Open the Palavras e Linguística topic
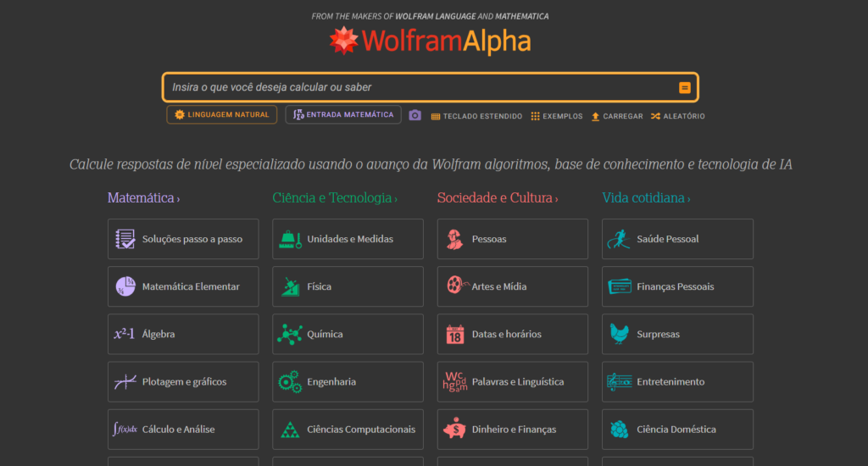 coord(513,382)
